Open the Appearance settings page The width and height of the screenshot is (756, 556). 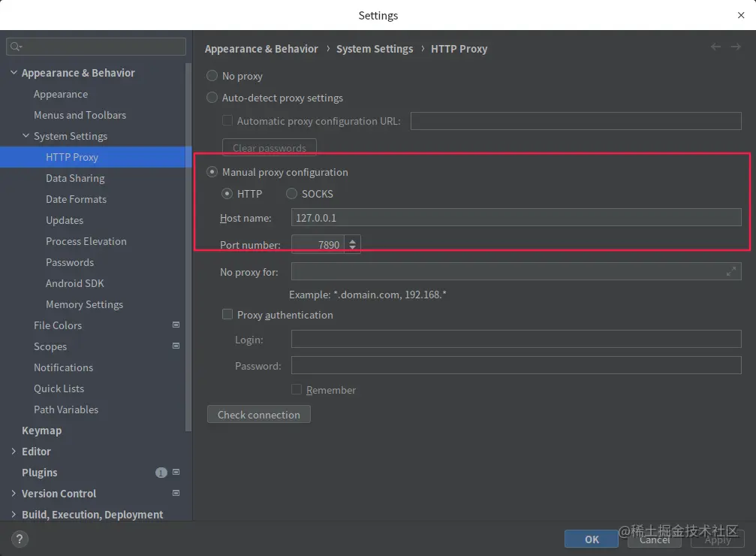[61, 94]
